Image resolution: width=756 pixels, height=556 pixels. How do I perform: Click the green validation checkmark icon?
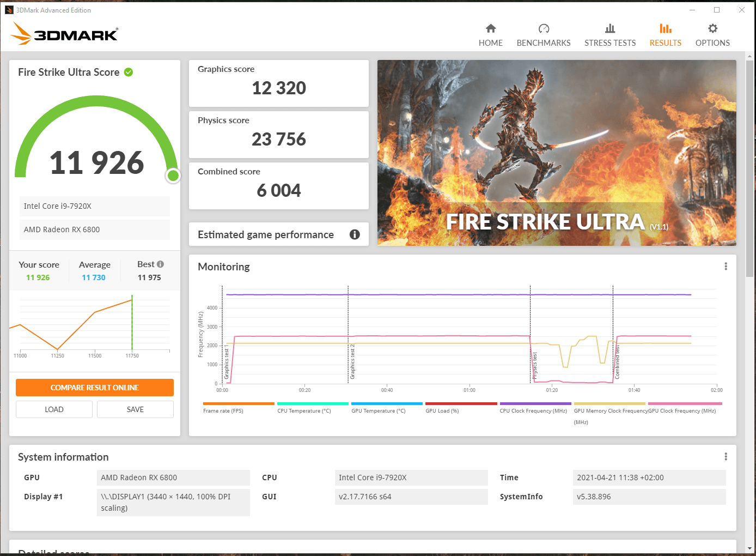(x=129, y=72)
